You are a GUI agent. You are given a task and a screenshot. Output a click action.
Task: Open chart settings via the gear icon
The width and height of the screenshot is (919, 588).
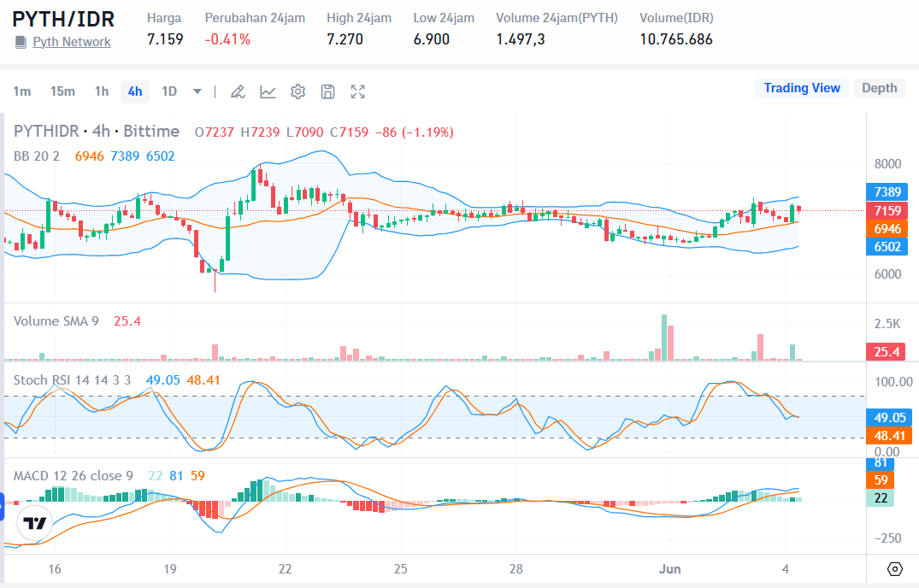297,91
